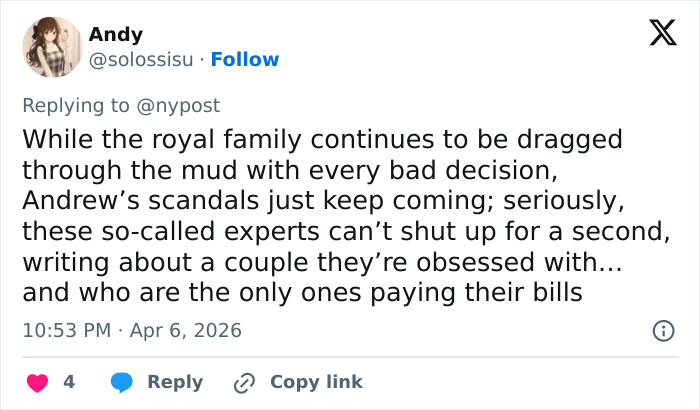Click the 10:53 PM time text
700x410 pixels.
coord(65,330)
